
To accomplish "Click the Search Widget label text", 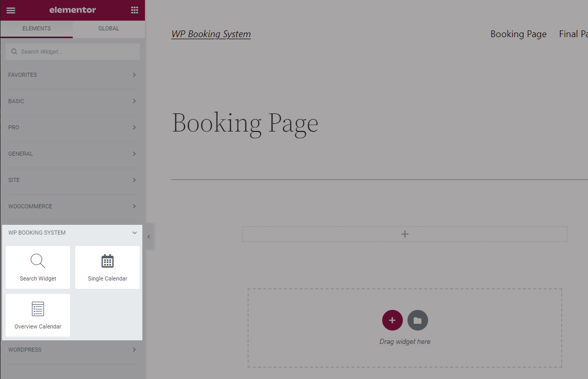I will coord(38,278).
